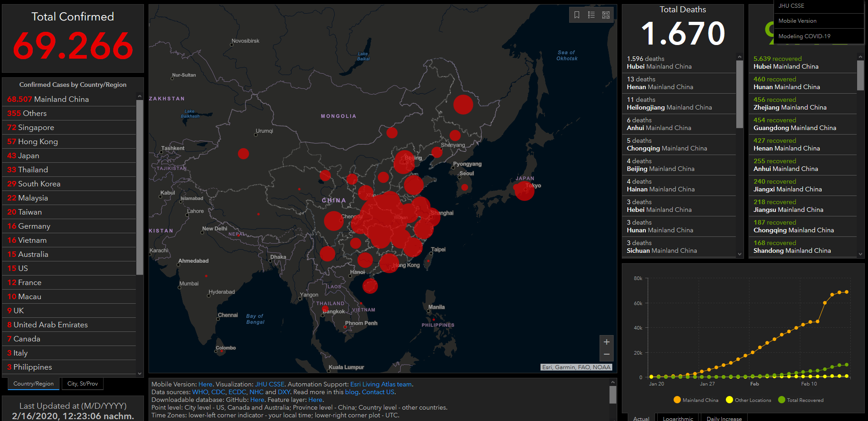Viewport: 868px width, 421px height.
Task: Click down arrow in deaths list scrollbar
Action: pyautogui.click(x=739, y=254)
